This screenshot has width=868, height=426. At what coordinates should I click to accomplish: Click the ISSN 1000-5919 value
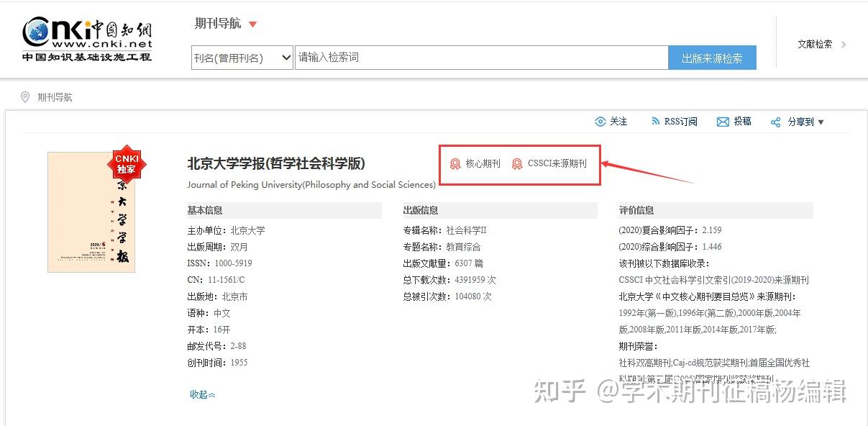point(233,263)
